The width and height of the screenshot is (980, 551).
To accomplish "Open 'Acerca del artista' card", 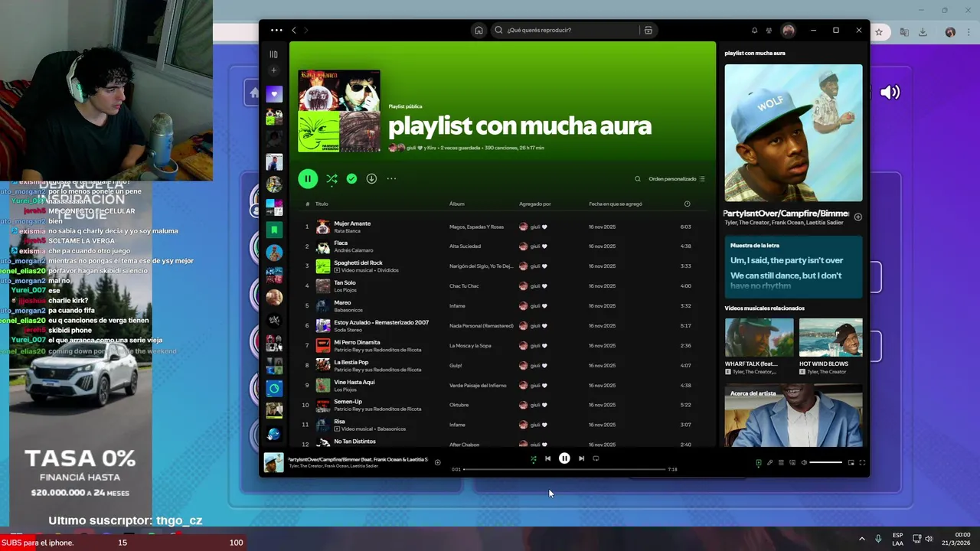I will [793, 416].
